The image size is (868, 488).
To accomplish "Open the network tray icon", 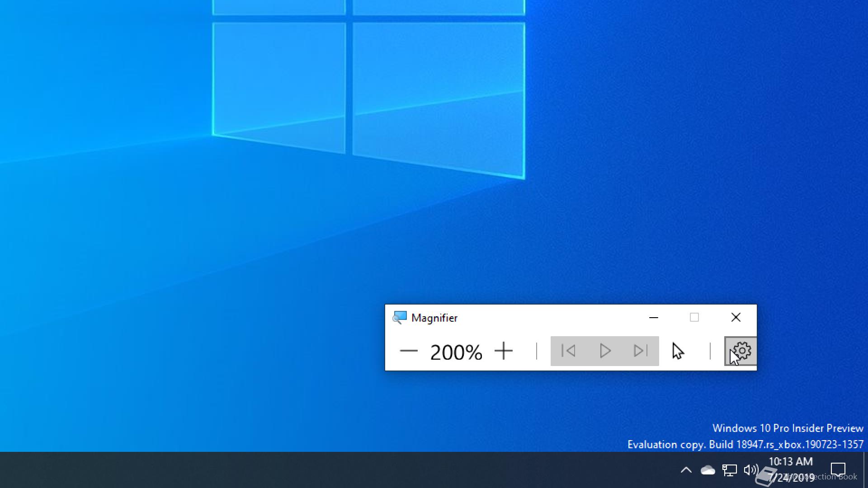I will tap(729, 470).
